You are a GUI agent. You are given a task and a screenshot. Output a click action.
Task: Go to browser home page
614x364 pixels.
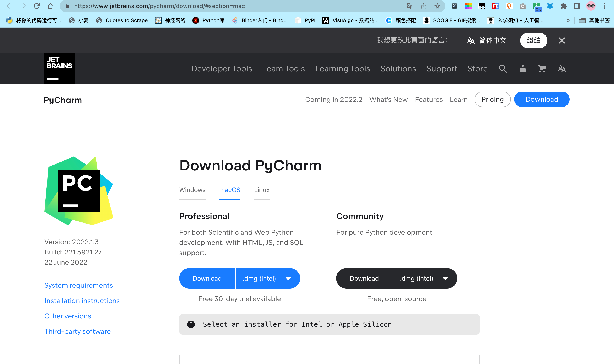(x=50, y=6)
